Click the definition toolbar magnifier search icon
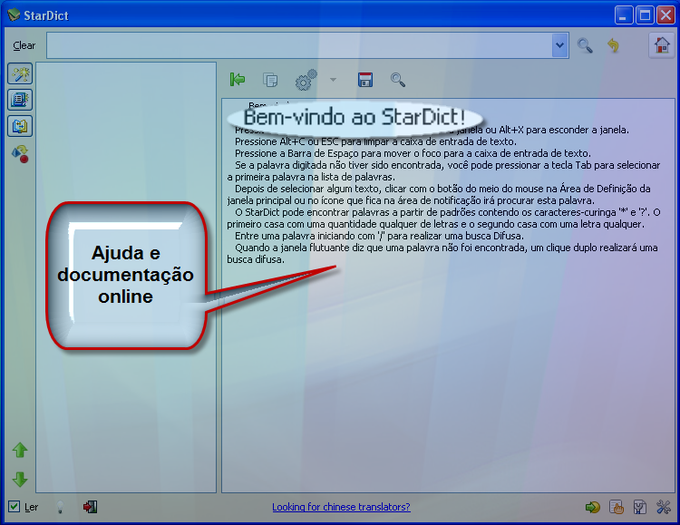680x525 pixels. click(398, 80)
